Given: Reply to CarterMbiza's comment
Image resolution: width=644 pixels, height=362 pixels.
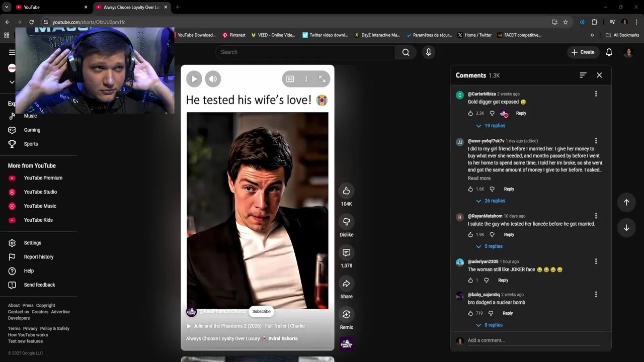Looking at the screenshot, I should 521,113.
